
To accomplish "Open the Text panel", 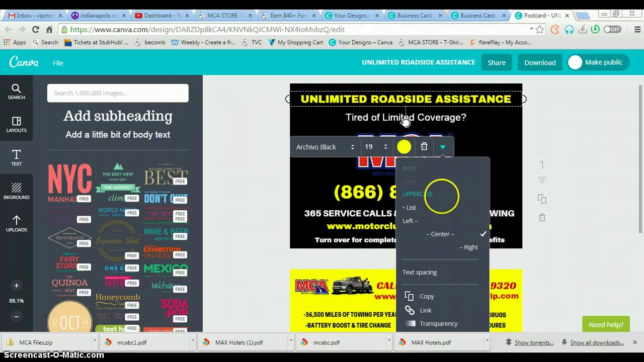I will (x=16, y=158).
